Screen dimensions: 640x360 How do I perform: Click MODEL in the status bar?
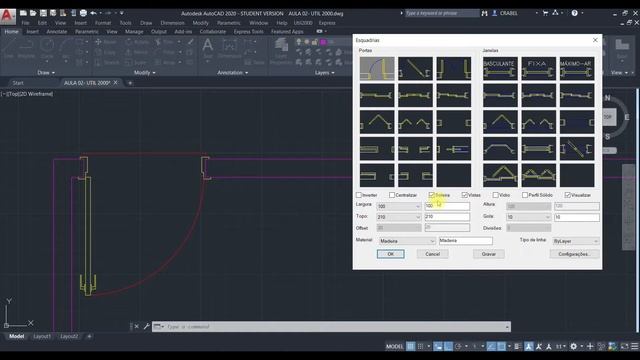click(x=394, y=347)
